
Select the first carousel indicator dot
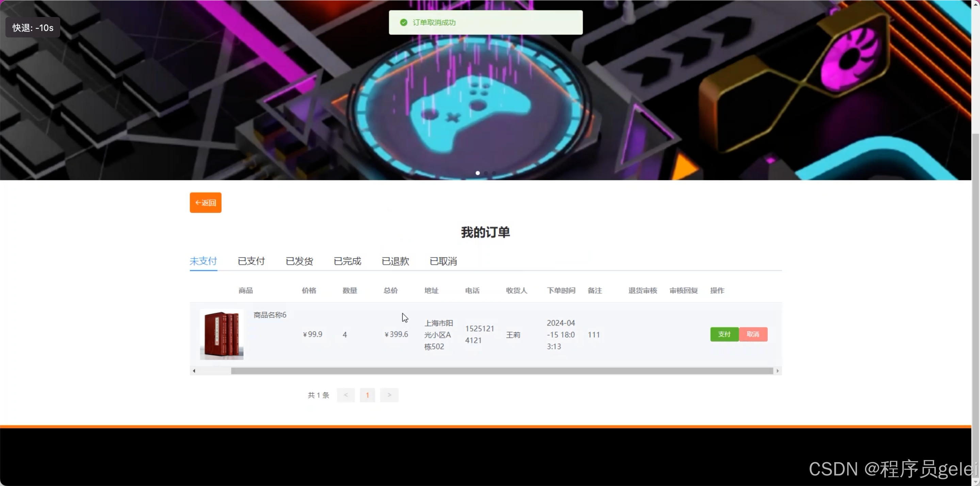click(x=477, y=173)
